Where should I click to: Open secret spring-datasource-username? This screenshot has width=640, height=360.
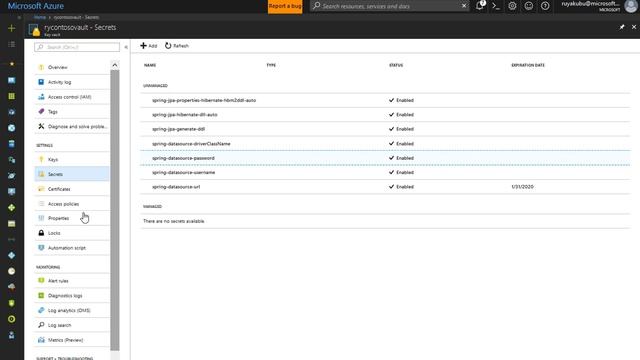coord(385,172)
